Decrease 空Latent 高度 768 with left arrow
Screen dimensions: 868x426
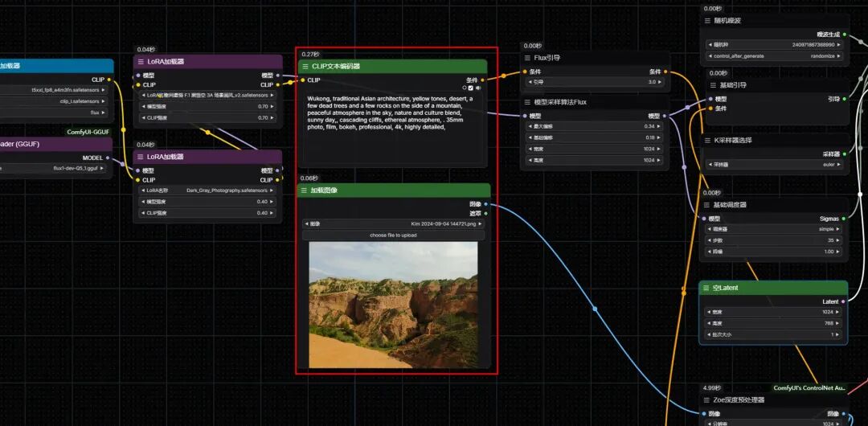point(709,323)
